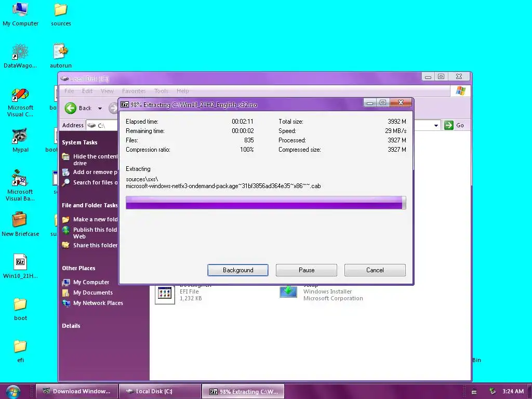Screen dimensions: 532x399
Task: Select the DataWagon shortcut icon
Action: (20, 56)
